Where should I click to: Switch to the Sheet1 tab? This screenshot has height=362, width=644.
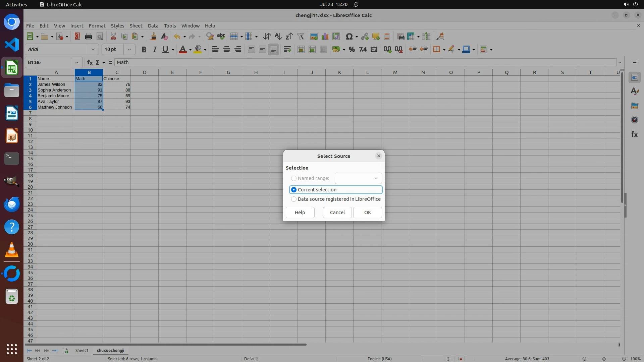pyautogui.click(x=82, y=350)
